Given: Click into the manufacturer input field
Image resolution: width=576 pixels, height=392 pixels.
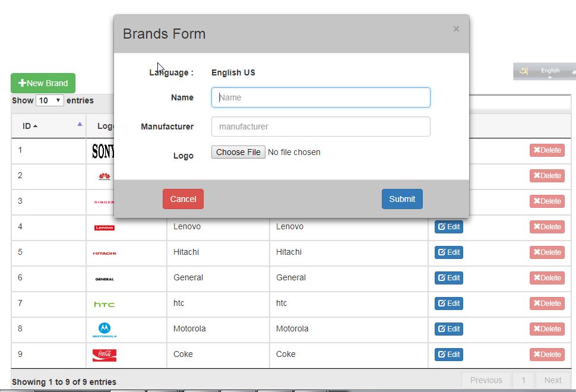Looking at the screenshot, I should pos(321,127).
